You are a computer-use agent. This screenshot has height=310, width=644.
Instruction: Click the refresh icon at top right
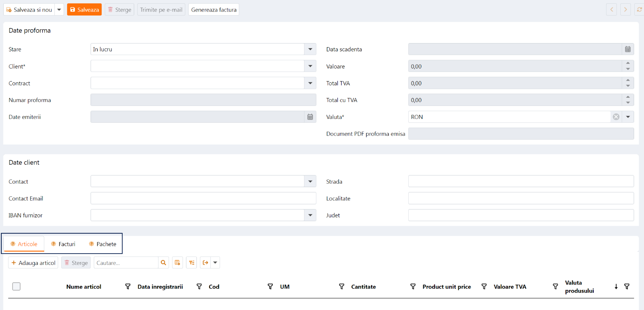point(639,10)
